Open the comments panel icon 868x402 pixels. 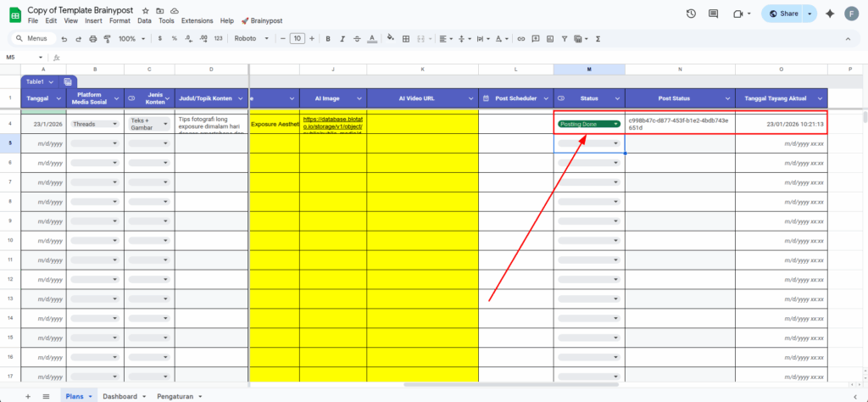(x=714, y=14)
